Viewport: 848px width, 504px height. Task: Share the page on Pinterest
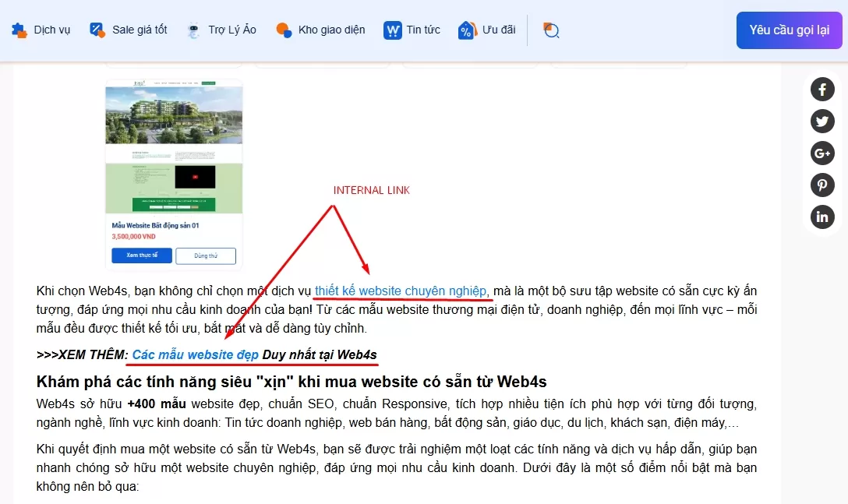point(822,185)
